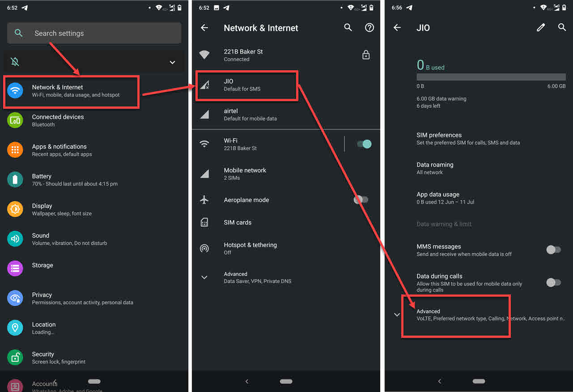Tap the Storage icon
Image resolution: width=573 pixels, height=392 pixels.
[x=15, y=268]
